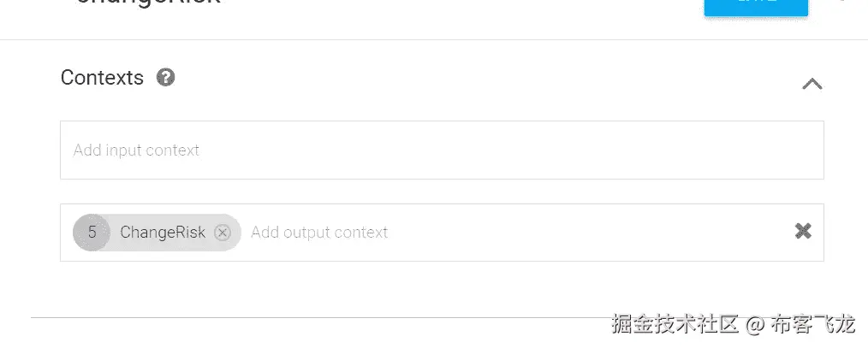Collapse the Contexts section chevron

pyautogui.click(x=812, y=84)
